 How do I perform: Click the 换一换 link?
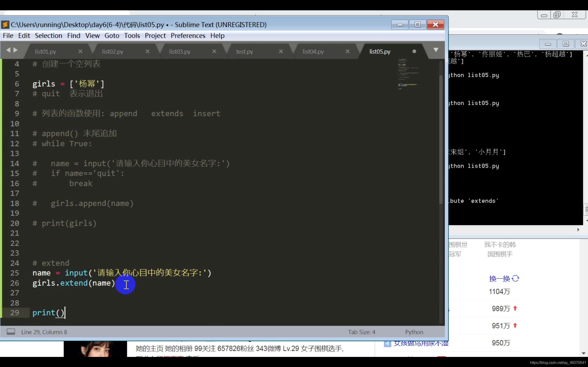click(499, 278)
